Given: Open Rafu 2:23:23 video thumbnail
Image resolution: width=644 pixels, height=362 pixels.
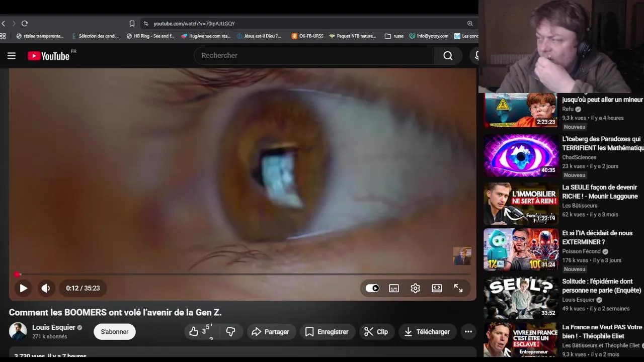Looking at the screenshot, I should click(521, 110).
